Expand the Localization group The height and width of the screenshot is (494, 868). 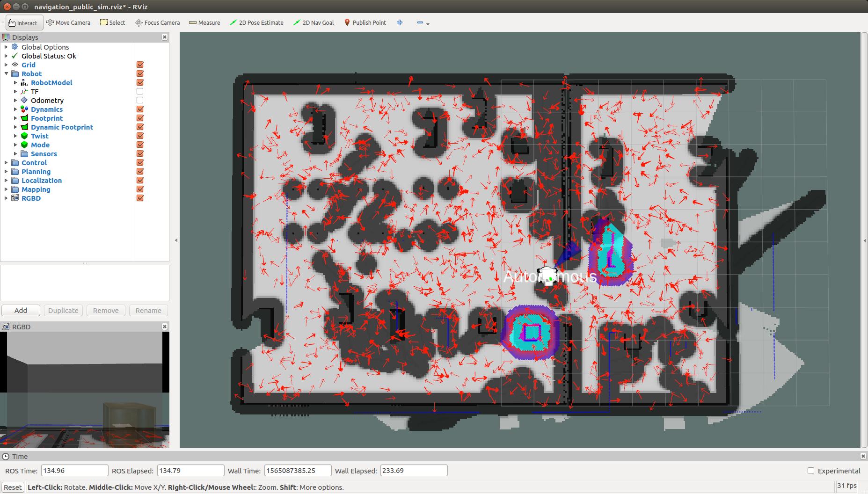coord(6,180)
